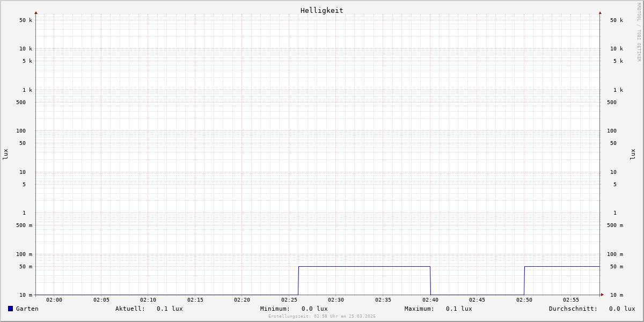The width and height of the screenshot is (644, 322).
Task: Click the '02:20' time axis label
Action: 242,300
